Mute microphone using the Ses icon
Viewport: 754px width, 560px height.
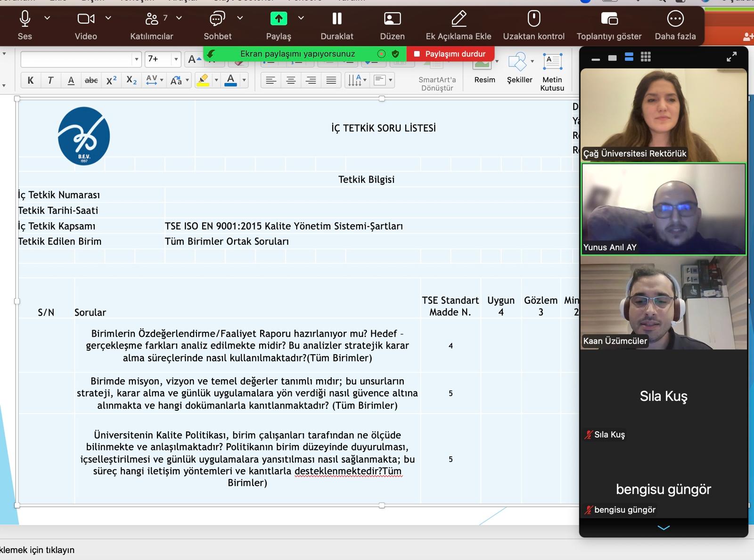click(x=25, y=19)
